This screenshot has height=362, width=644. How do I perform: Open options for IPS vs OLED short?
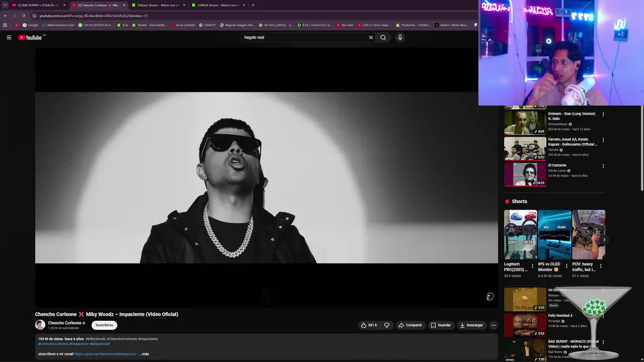pos(567,266)
